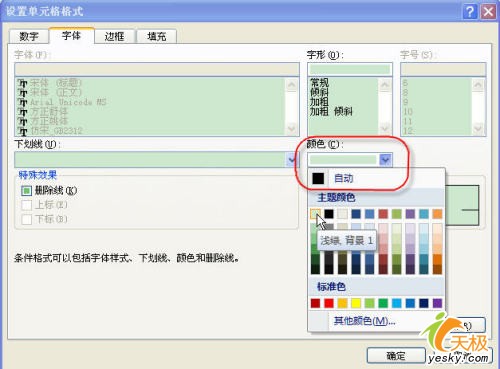Toggle the 删除线 checkbox
Image resolution: width=500 pixels, height=369 pixels.
pyautogui.click(x=26, y=191)
